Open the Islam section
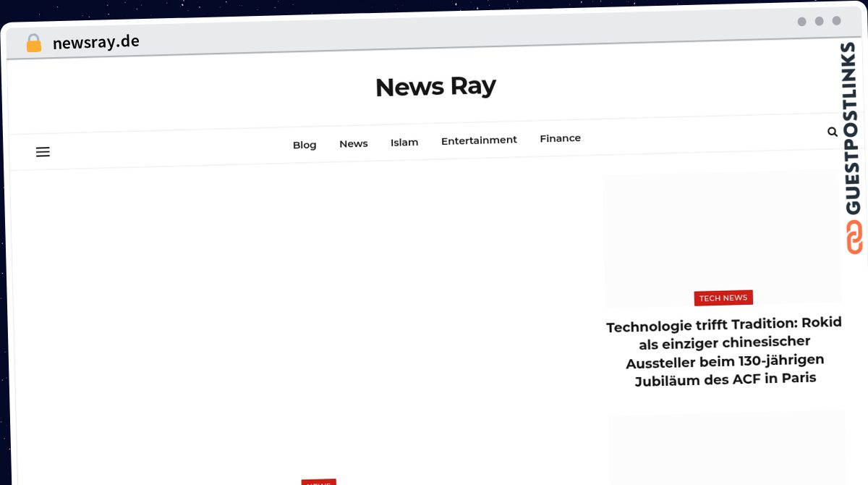The height and width of the screenshot is (485, 868). 404,142
